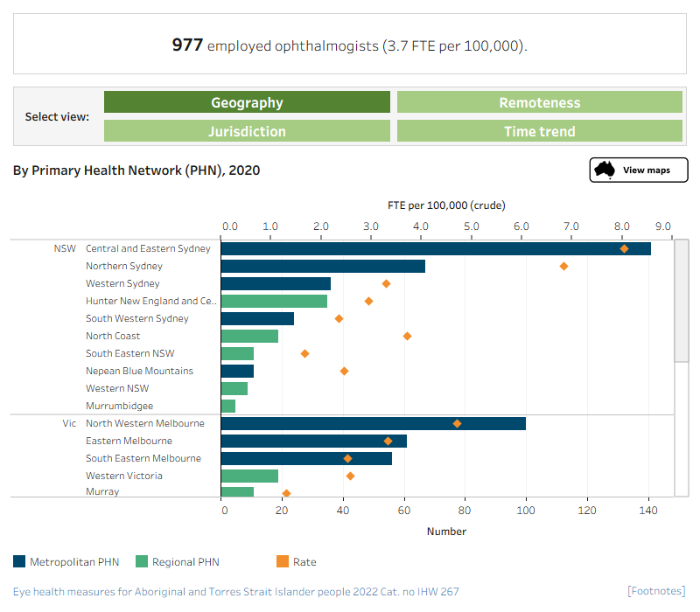The height and width of the screenshot is (612, 700).
Task: Select Regional PHN legend swatch
Action: pos(142,561)
